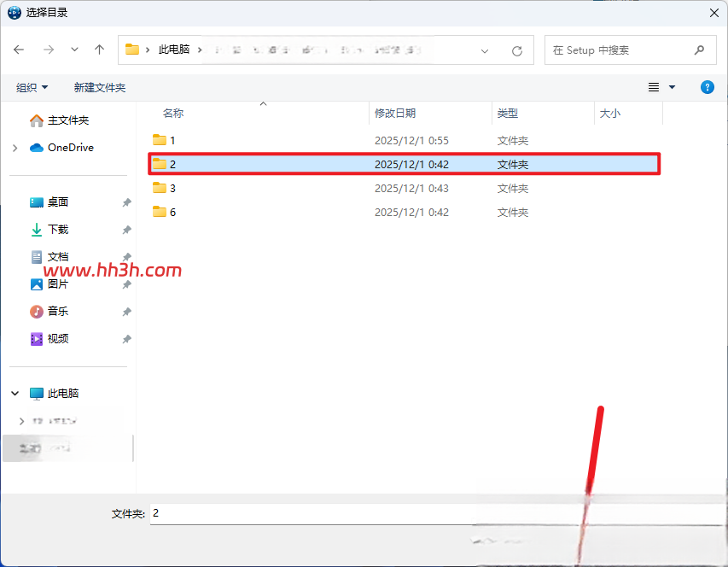Sort by 类型 column header
The image size is (728, 567).
[508, 114]
